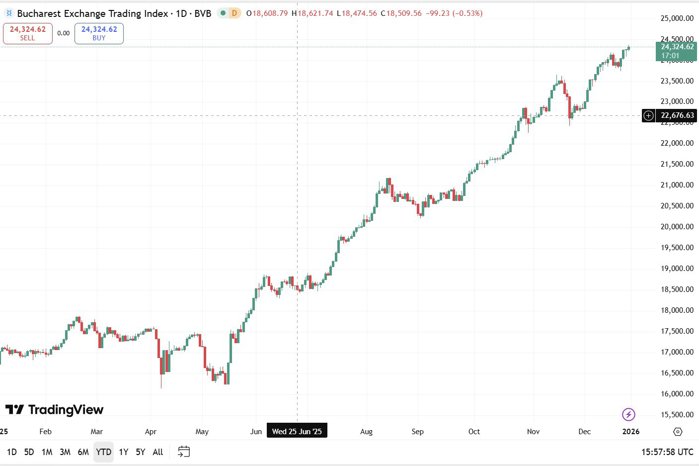The image size is (699, 466).
Task: Click the Bucharest Exchange symbol logo icon
Action: pos(8,14)
